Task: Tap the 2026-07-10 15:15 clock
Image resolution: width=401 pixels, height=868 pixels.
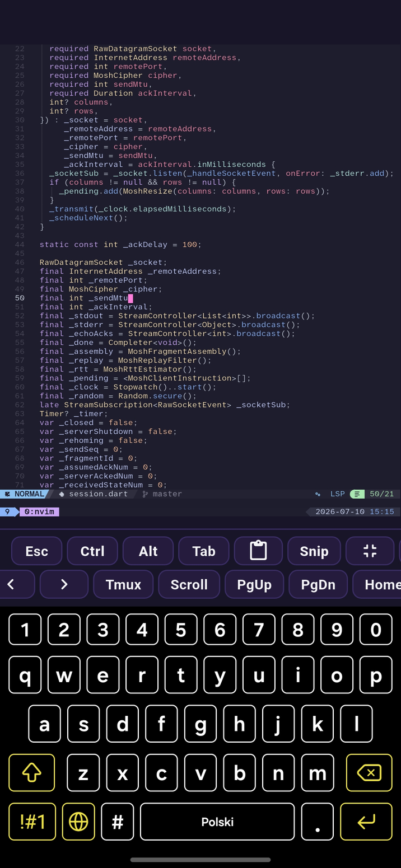Action: click(x=355, y=512)
